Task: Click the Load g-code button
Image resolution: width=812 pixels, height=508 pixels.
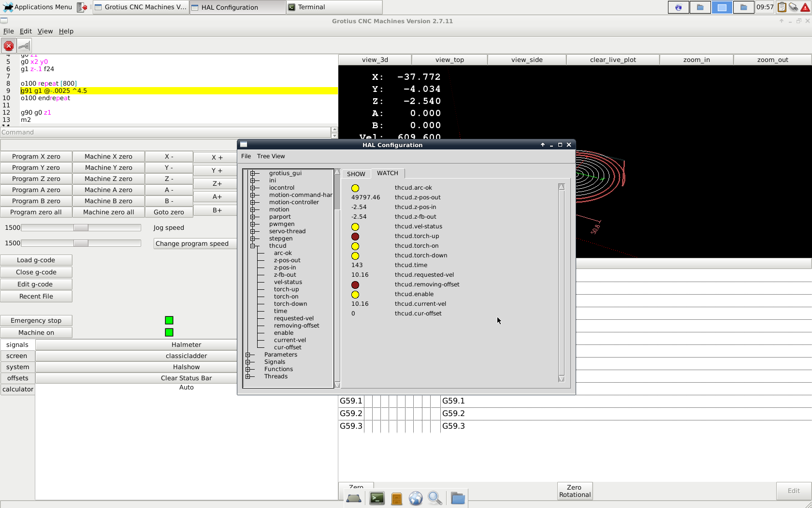Action: (x=36, y=260)
